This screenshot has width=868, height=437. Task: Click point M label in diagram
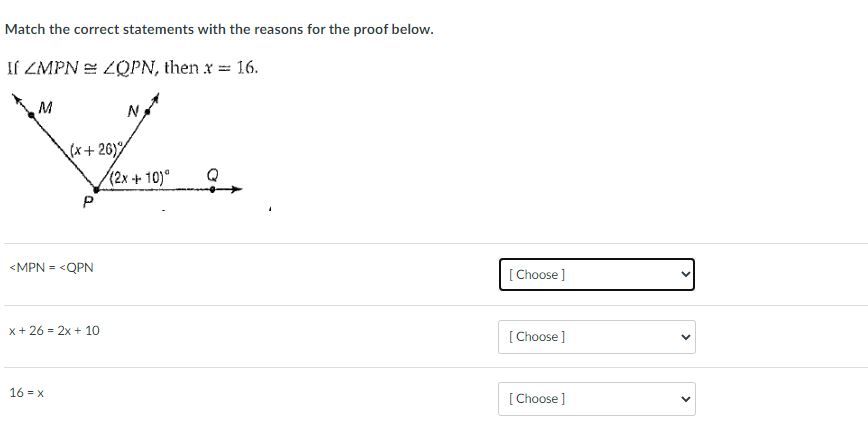[x=46, y=106]
